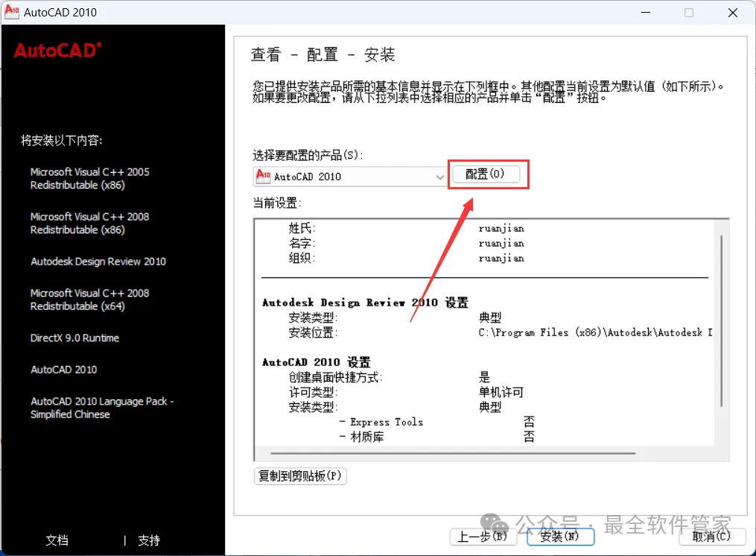
Task: Open the product selection dropdown AutoCAD 2010
Action: click(x=350, y=177)
